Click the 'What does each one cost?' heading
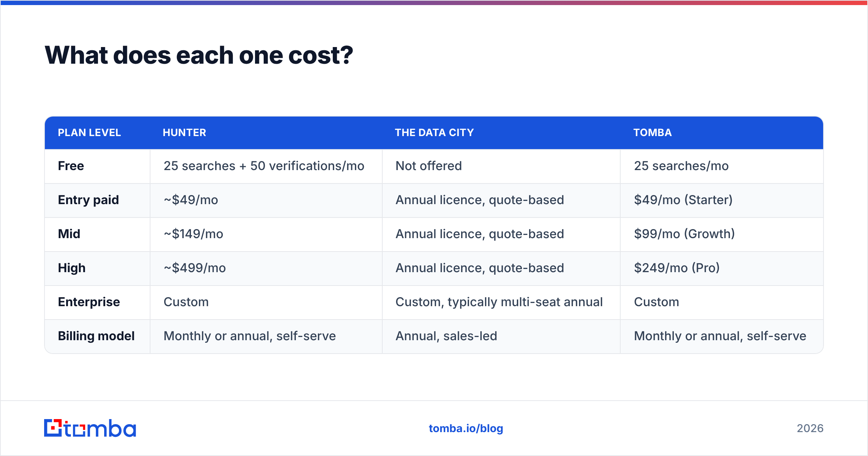The height and width of the screenshot is (456, 868). 199,55
